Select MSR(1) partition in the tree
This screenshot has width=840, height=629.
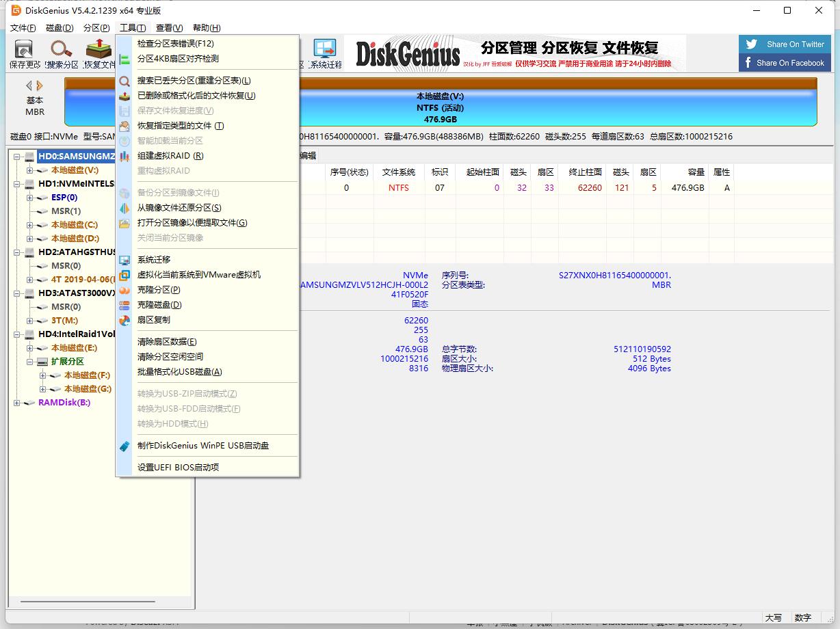point(66,211)
